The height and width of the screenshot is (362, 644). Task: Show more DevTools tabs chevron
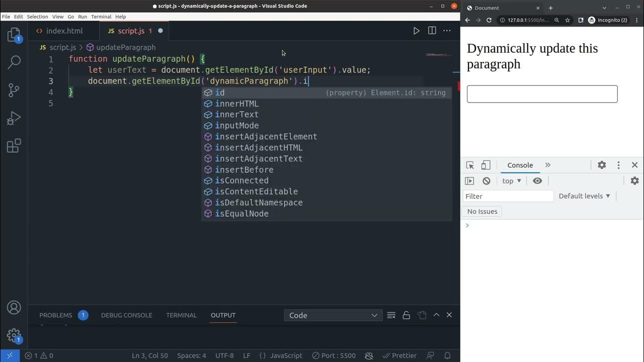click(548, 165)
